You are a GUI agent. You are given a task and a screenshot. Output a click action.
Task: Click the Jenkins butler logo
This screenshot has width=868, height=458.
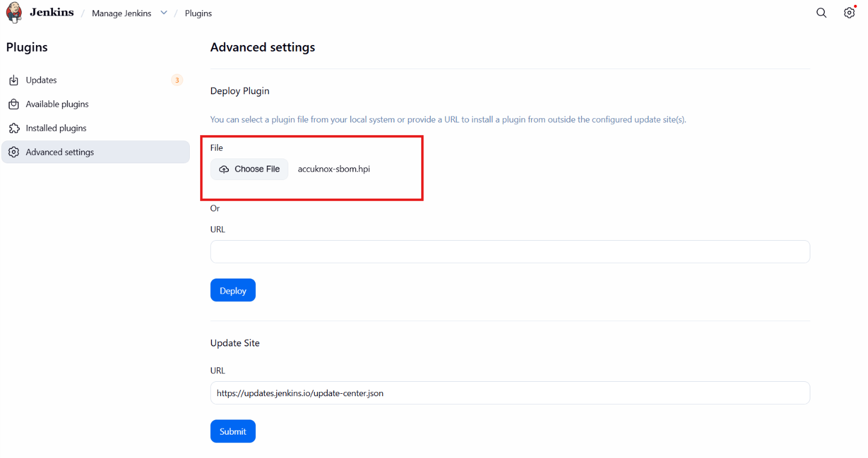coord(14,13)
